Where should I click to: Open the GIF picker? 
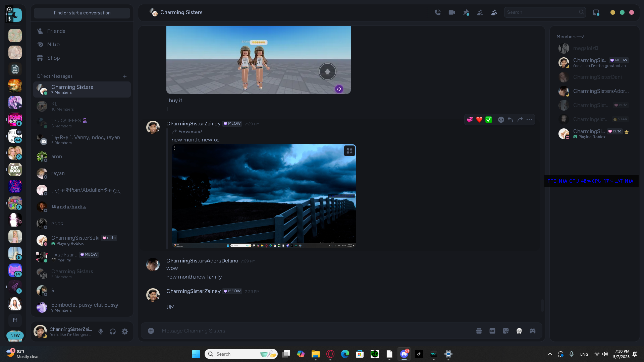coord(492,331)
